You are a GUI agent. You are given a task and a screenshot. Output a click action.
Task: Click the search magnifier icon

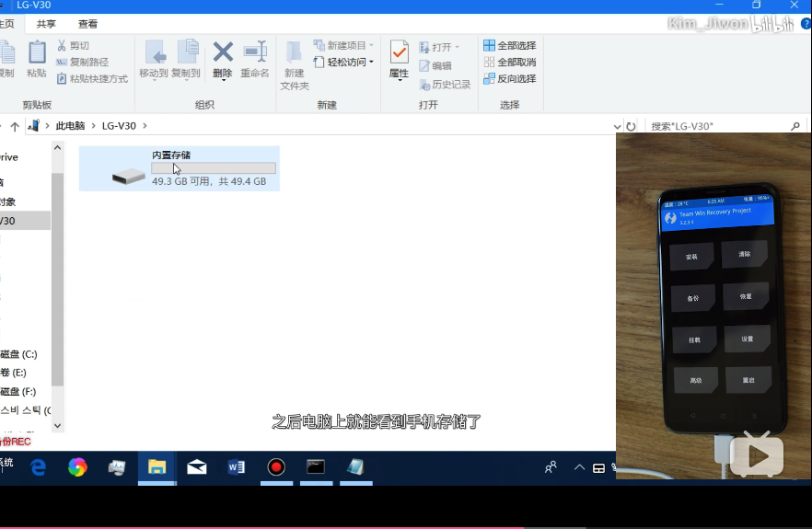point(795,126)
